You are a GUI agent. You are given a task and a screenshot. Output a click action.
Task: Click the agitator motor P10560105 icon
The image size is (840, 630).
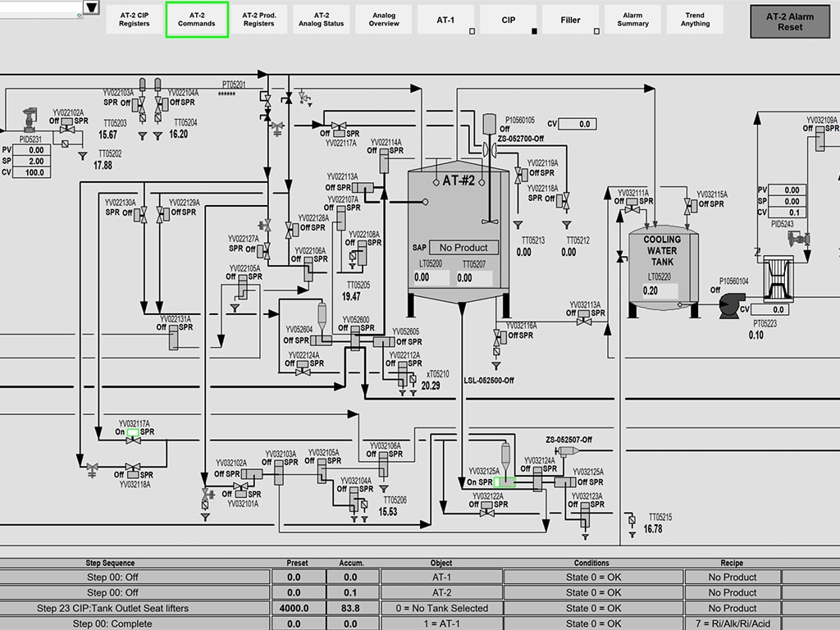point(489,125)
